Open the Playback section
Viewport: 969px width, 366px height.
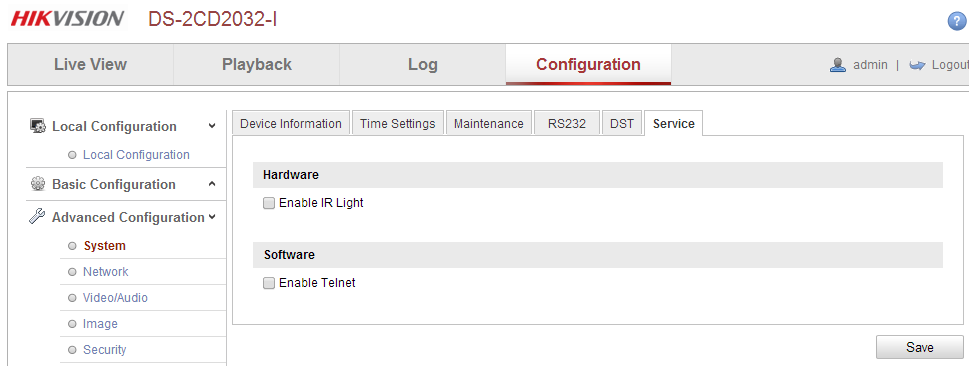point(256,64)
